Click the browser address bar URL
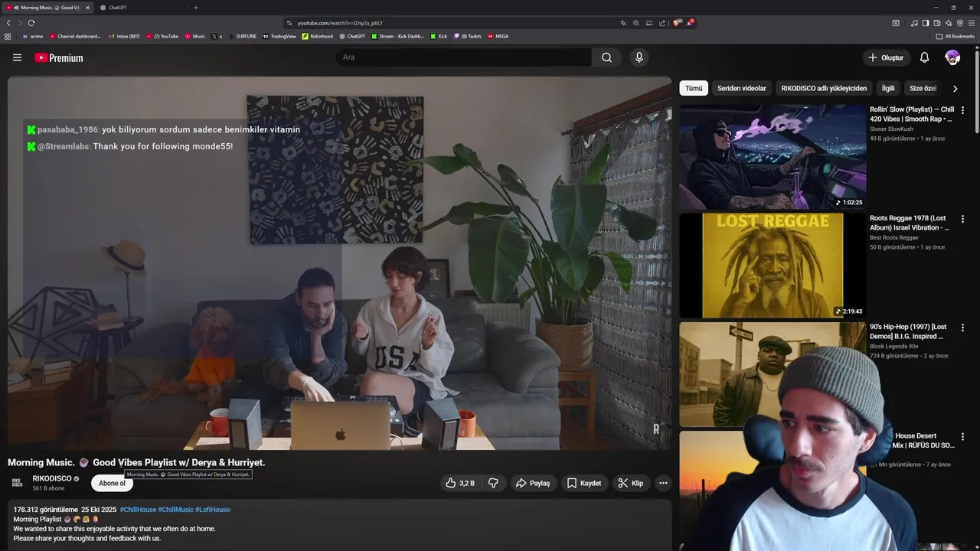 click(x=340, y=23)
